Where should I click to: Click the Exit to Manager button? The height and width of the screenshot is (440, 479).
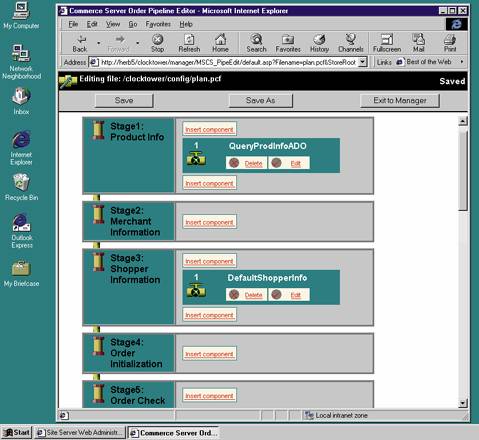click(400, 101)
